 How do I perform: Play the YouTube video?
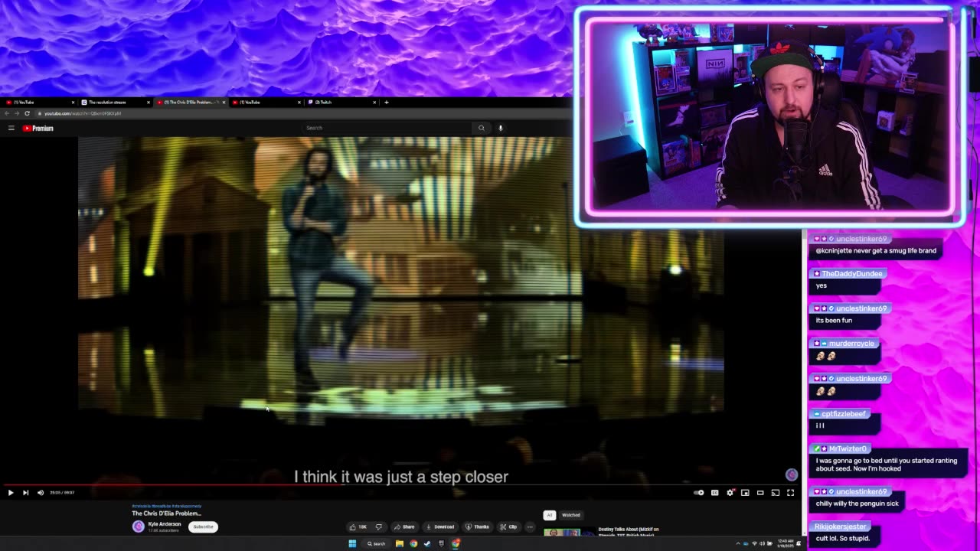11,493
